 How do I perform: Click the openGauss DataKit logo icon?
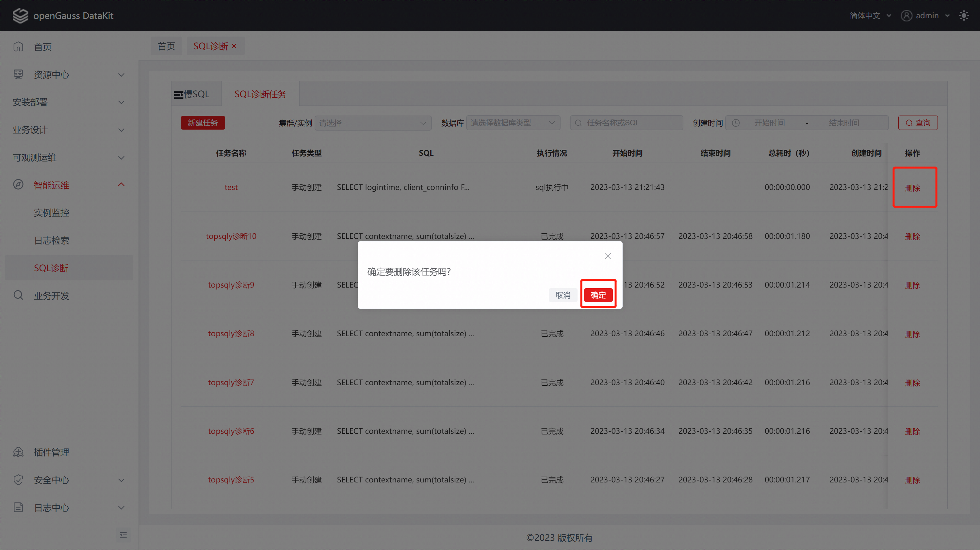pyautogui.click(x=20, y=16)
